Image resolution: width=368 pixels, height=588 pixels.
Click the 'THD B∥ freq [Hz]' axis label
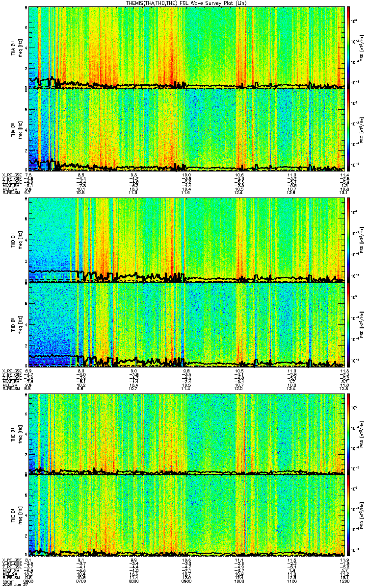pyautogui.click(x=16, y=325)
